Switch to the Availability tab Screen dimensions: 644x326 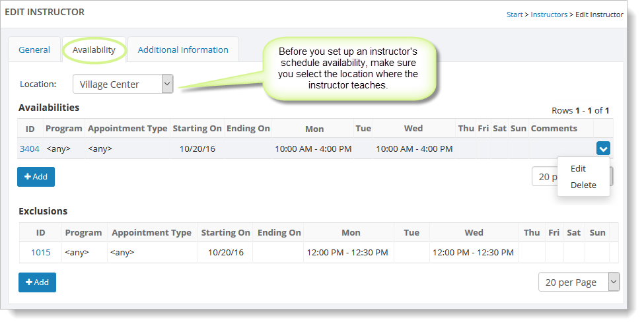coord(94,49)
